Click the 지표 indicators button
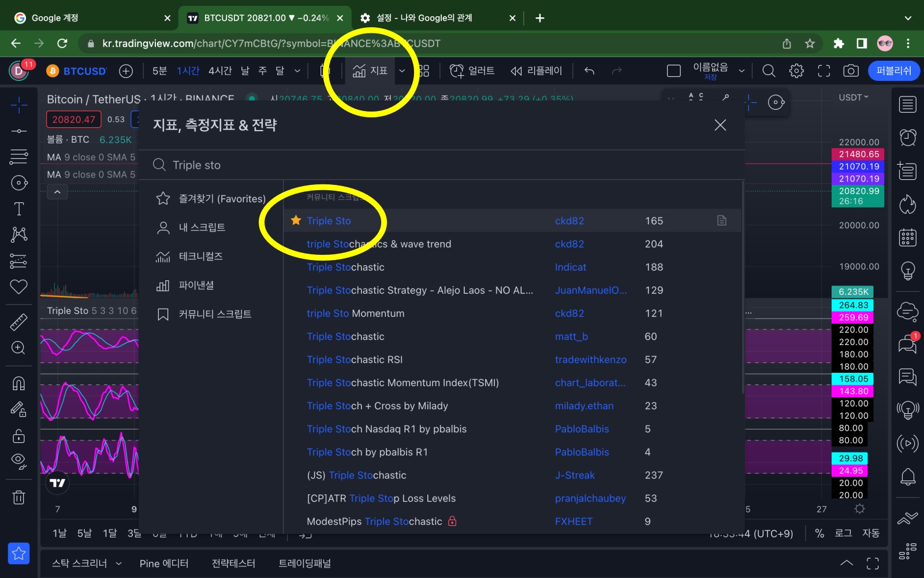 pos(370,71)
